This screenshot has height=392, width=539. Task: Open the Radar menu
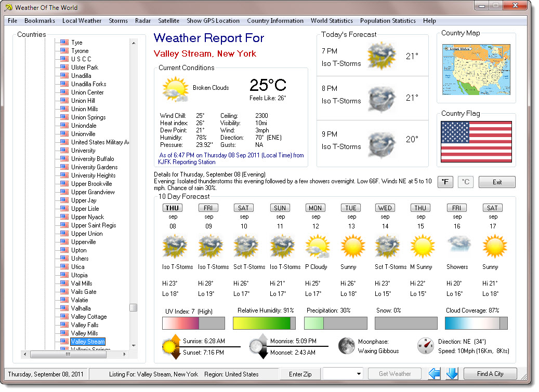(x=143, y=21)
